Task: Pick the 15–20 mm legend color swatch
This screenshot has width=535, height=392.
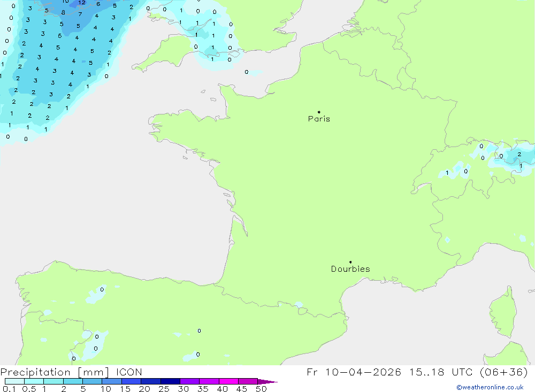Action: pos(132,381)
